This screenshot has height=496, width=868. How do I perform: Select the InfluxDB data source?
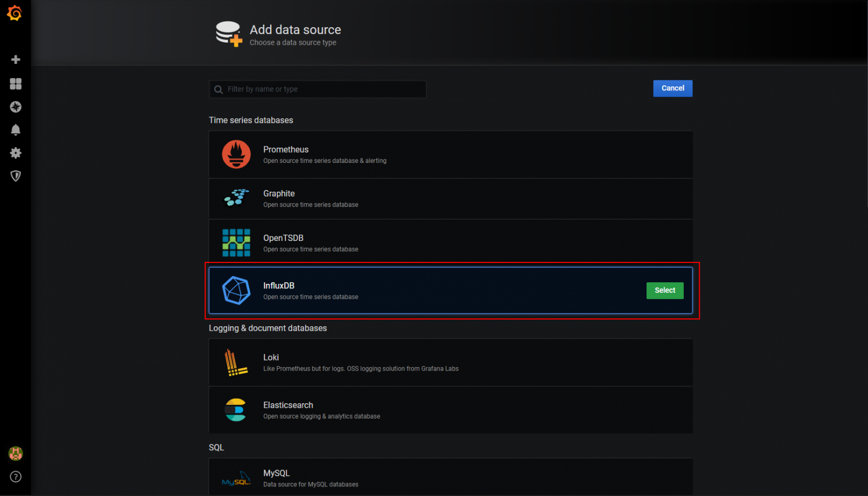click(x=665, y=291)
